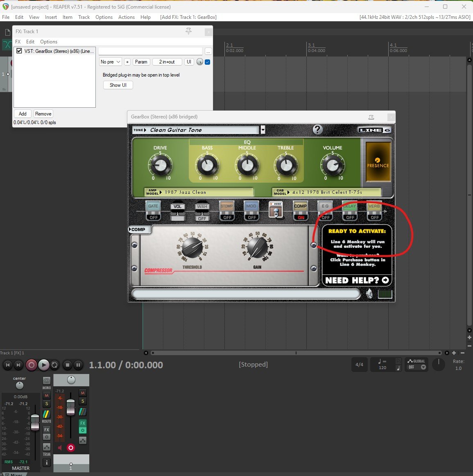This screenshot has height=476, width=473.
Task: Open the Actions menu
Action: 126,17
